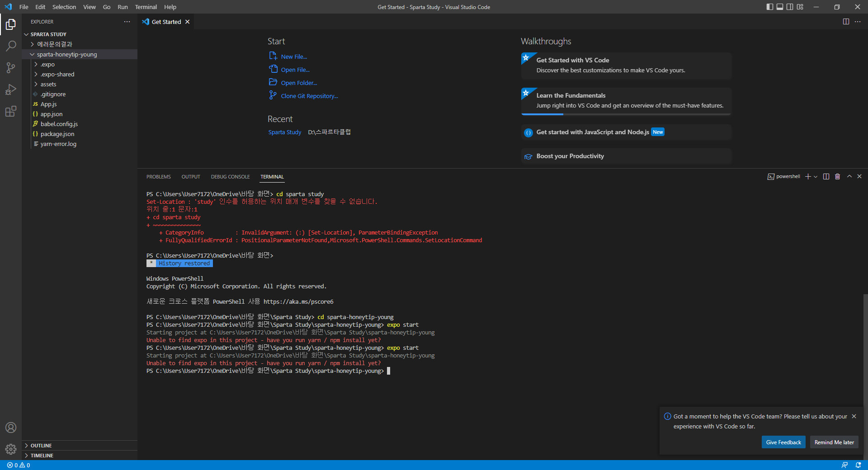
Task: Open the Run and Debug view
Action: [11, 89]
